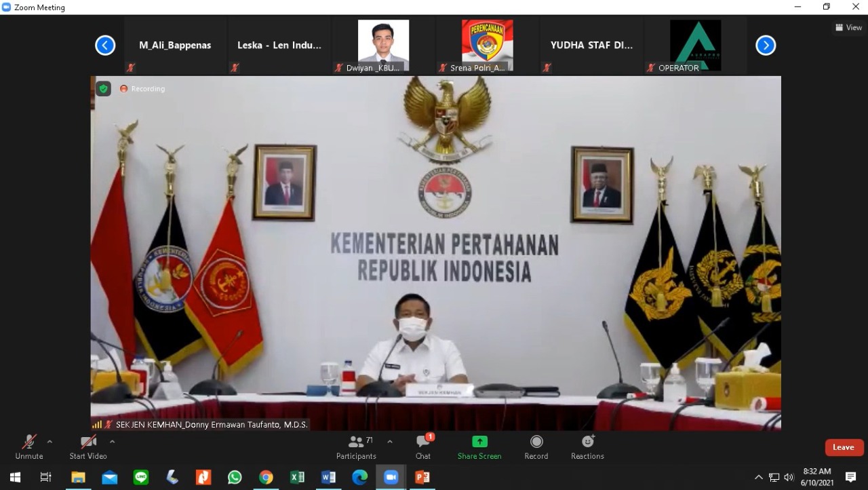Open the Chat panel
The height and width of the screenshot is (490, 868).
coord(423,447)
